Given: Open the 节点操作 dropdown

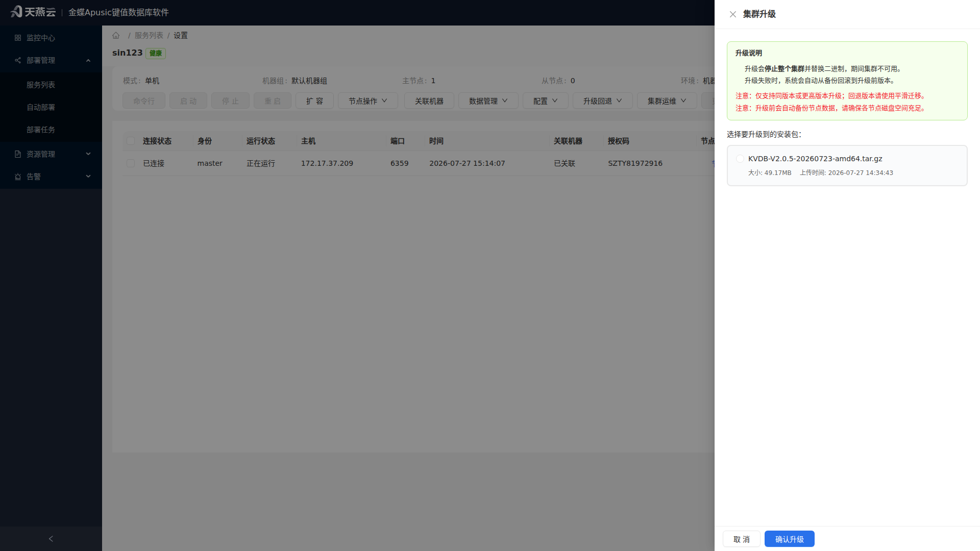Looking at the screenshot, I should point(367,101).
